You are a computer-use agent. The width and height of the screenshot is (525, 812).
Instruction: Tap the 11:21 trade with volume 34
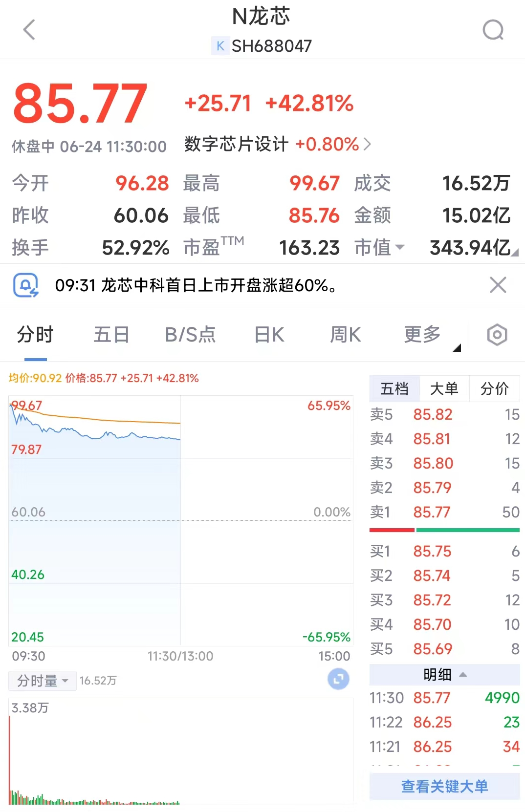[444, 747]
